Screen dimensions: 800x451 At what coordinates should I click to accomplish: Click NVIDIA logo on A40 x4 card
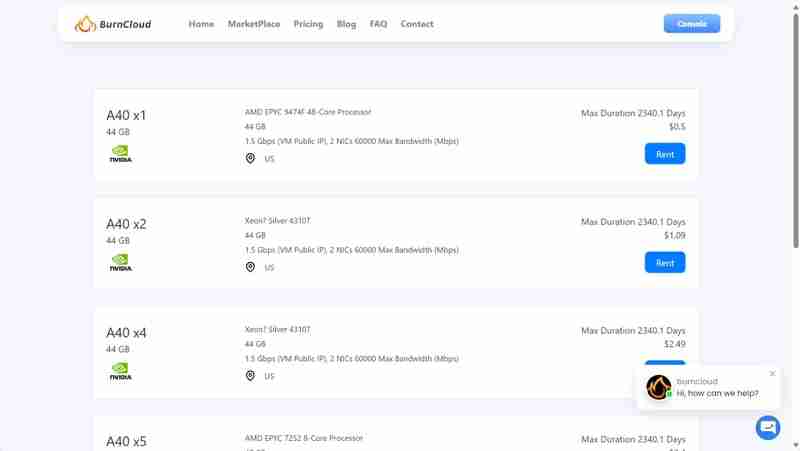tap(120, 371)
